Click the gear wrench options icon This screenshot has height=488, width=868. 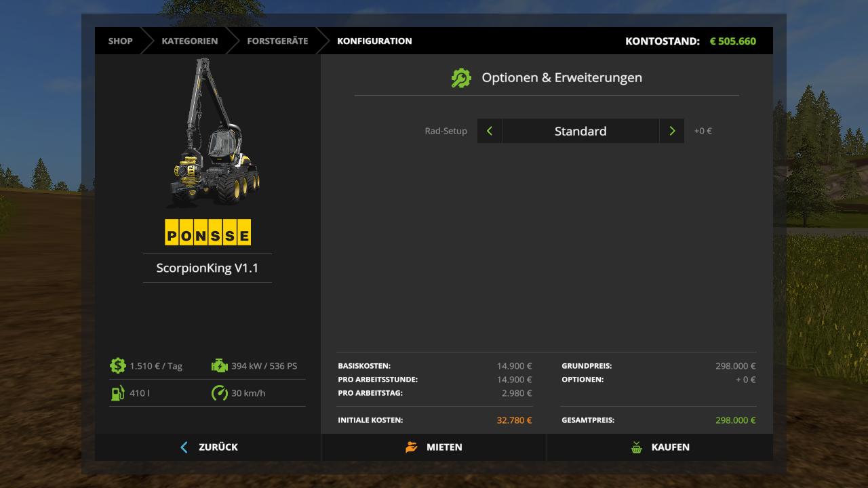(x=461, y=78)
